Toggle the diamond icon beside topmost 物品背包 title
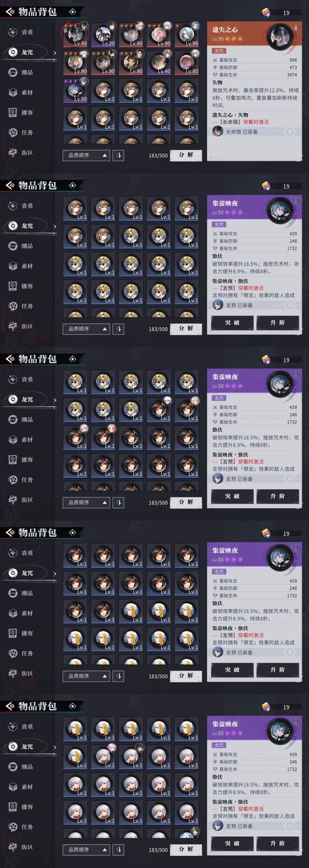309x868 pixels. coord(73,12)
